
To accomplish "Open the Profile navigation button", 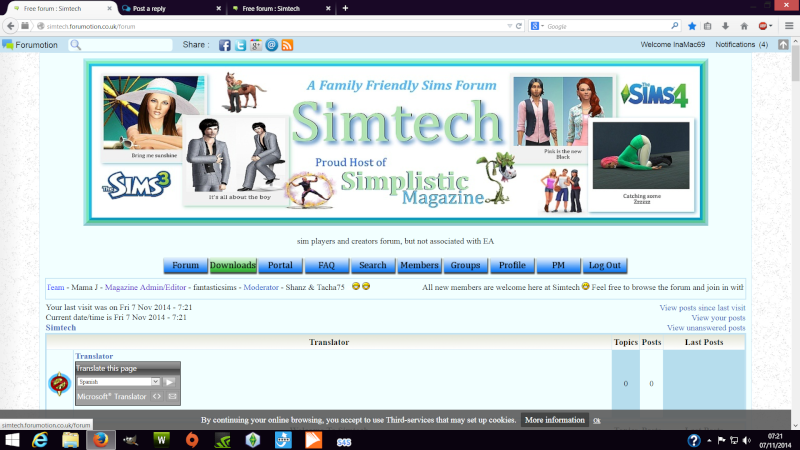I will (512, 265).
